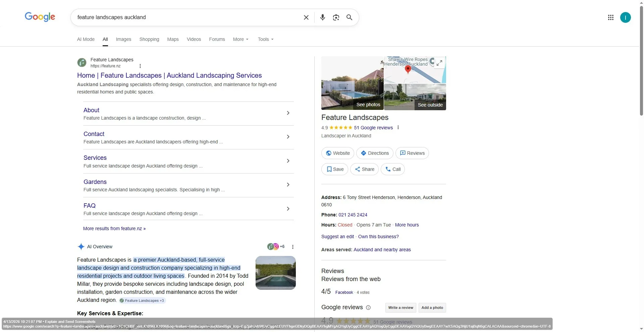
Task: Open the feature.nz result options menu
Action: pyautogui.click(x=140, y=66)
